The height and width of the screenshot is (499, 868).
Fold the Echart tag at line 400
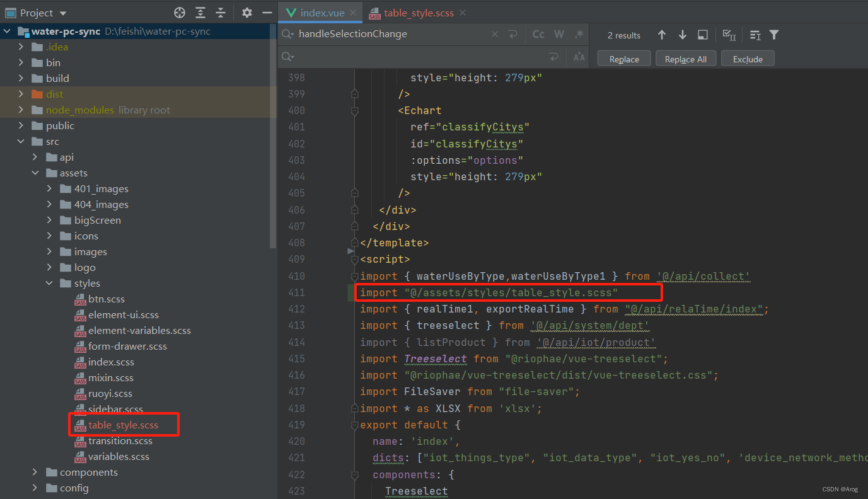tap(354, 110)
